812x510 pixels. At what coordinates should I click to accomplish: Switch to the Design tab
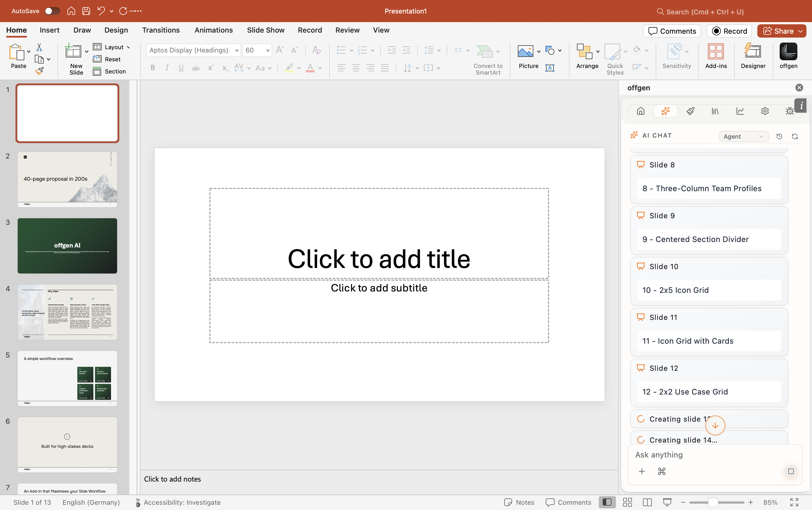(x=116, y=30)
